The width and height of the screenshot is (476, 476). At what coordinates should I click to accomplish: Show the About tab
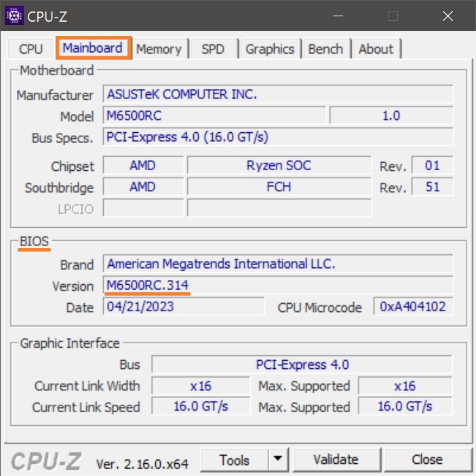point(376,49)
